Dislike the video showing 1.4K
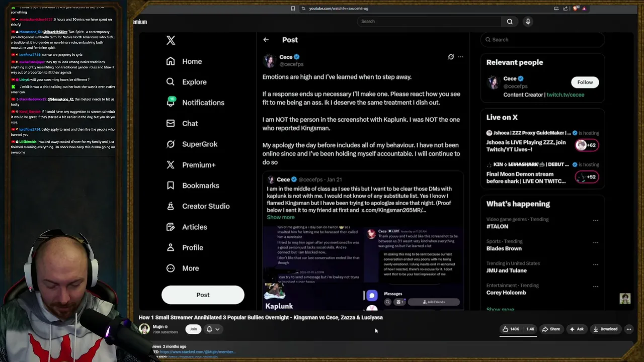The height and width of the screenshot is (362, 644). point(530,329)
